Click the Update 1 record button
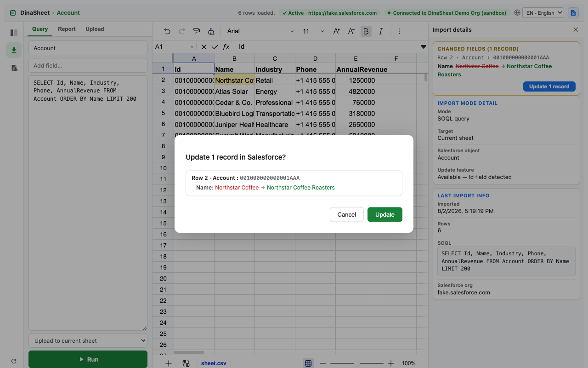This screenshot has width=588, height=368. click(x=549, y=86)
